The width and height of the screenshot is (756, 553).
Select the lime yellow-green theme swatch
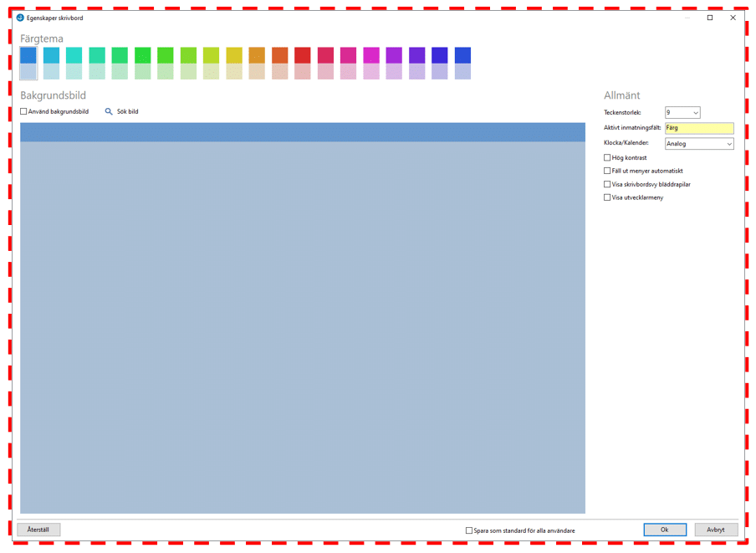[212, 63]
